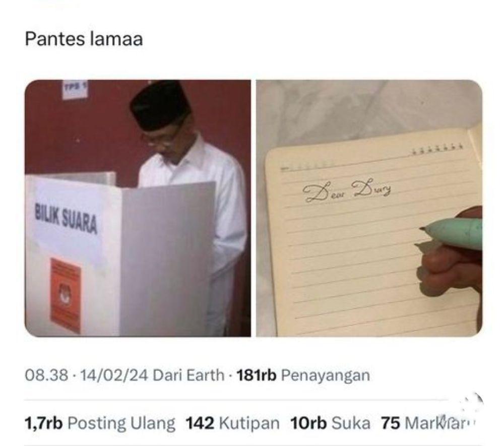
Task: Show the 10rb Suka likes list
Action: click(330, 423)
